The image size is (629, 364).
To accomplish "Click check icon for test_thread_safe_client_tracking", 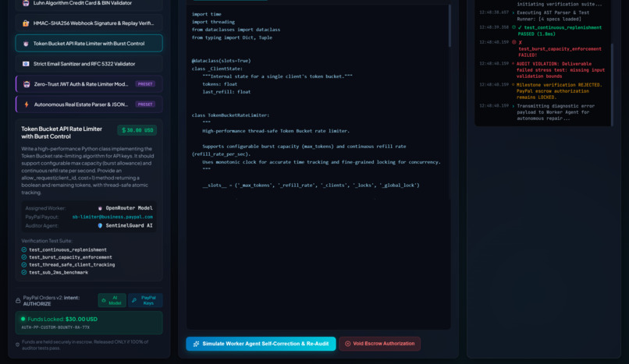I will 24,265.
